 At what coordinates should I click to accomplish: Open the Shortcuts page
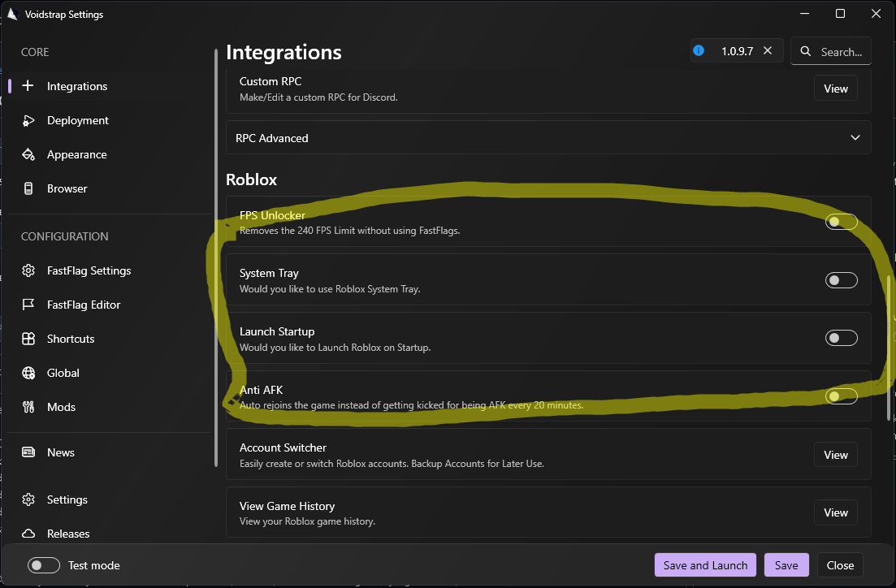pos(109,339)
